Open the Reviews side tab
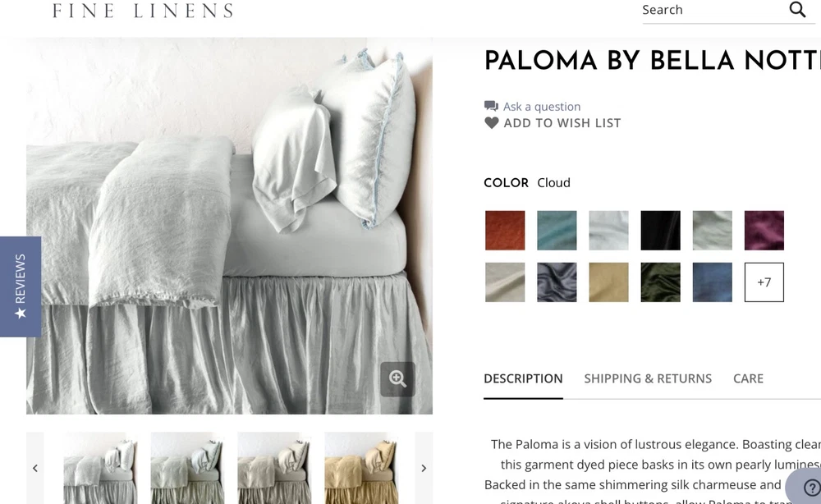Screen dimensions: 821x504 click(x=21, y=286)
